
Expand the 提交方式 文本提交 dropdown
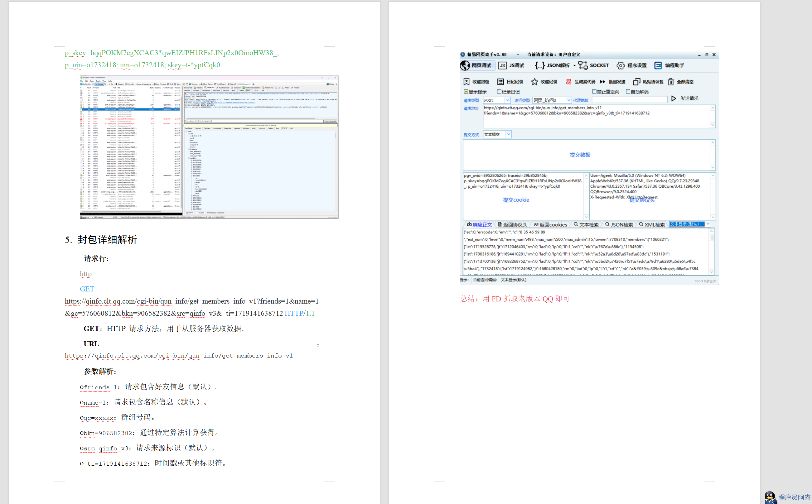[x=509, y=134]
